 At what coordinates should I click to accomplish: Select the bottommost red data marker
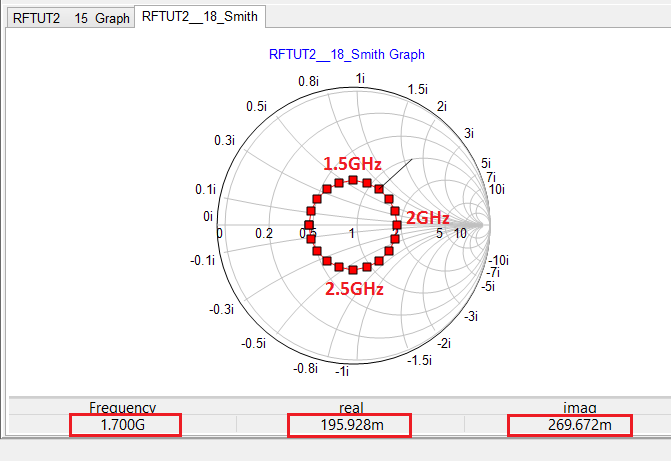[353, 270]
